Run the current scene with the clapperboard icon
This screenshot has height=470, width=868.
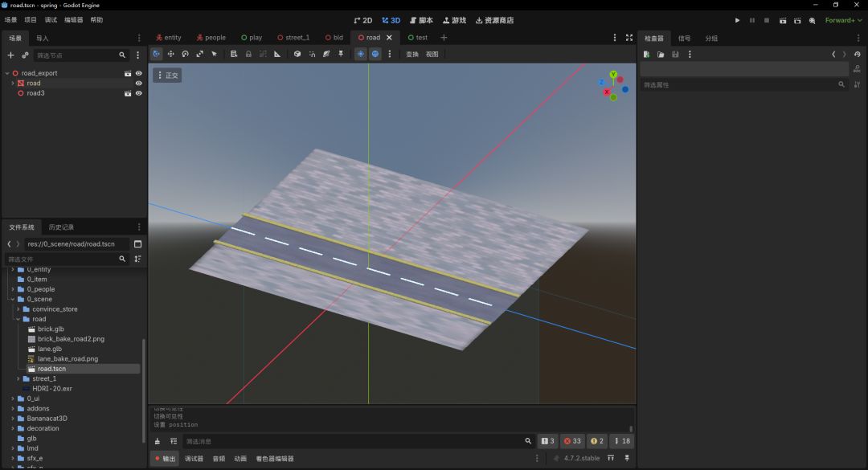click(783, 20)
